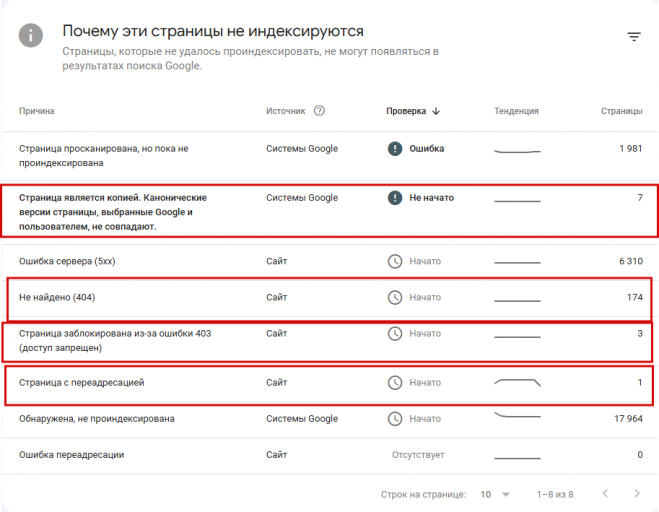Open the filter rows icon
Screen dimensions: 659x512
tap(634, 37)
